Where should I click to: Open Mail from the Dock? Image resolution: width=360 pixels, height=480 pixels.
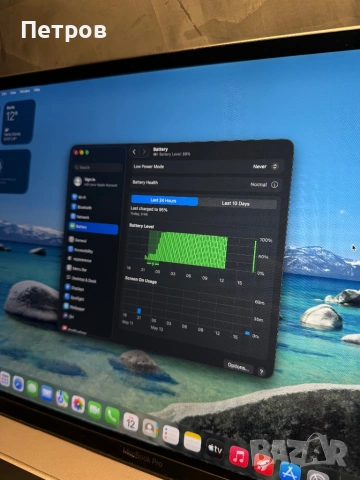[x=47, y=394]
